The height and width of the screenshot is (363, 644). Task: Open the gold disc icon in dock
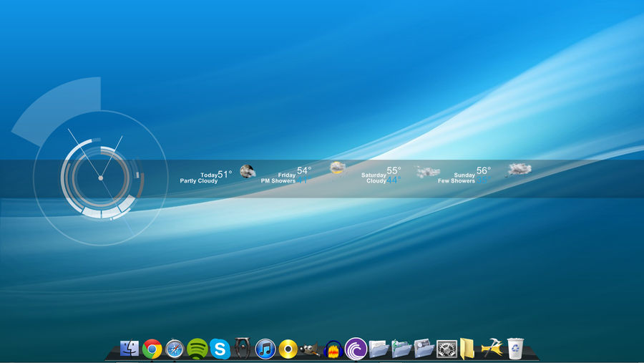(288, 349)
